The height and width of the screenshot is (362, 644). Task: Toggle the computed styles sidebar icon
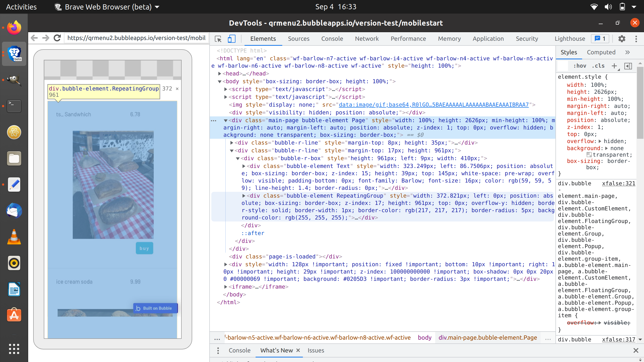[x=628, y=66]
